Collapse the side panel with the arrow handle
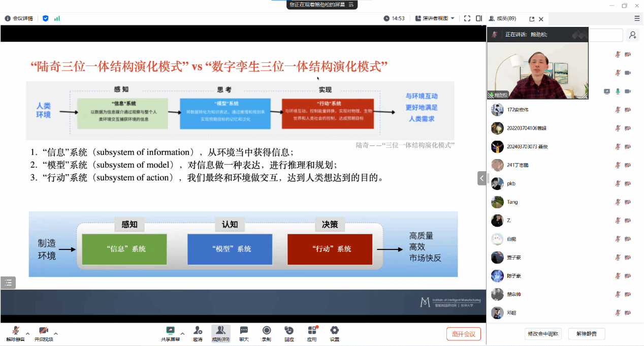The height and width of the screenshot is (346, 644). coord(481,178)
